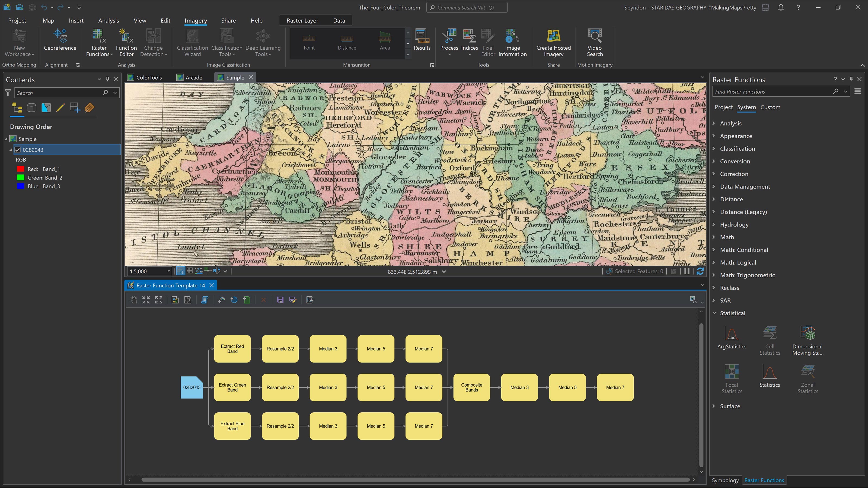The height and width of the screenshot is (488, 868).
Task: Open the Pixel Editor
Action: coord(488,41)
